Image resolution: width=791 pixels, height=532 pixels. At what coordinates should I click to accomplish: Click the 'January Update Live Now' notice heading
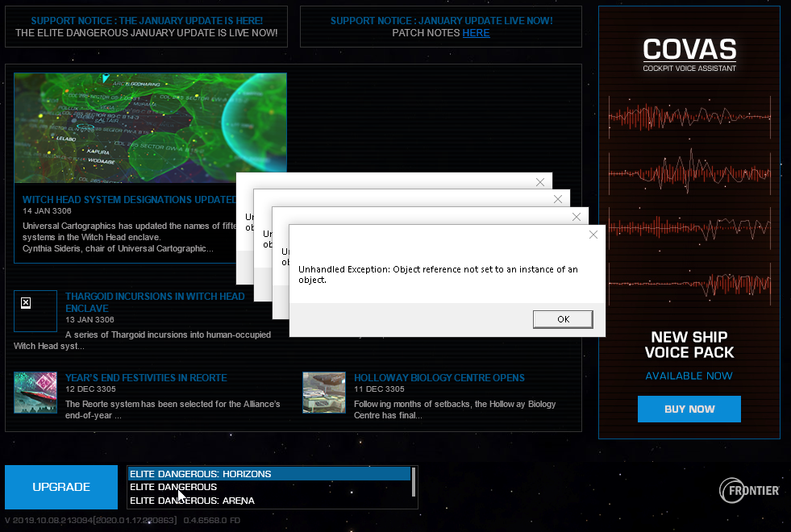(x=441, y=21)
